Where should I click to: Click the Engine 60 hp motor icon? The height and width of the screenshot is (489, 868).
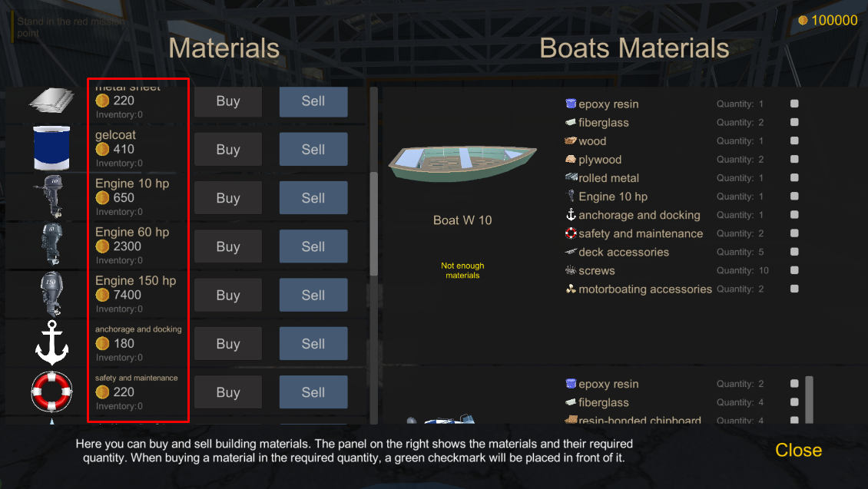pyautogui.click(x=51, y=244)
